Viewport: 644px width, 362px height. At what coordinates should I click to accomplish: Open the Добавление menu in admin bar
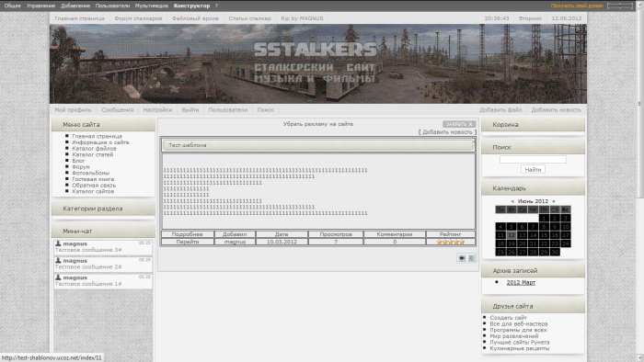click(x=75, y=6)
